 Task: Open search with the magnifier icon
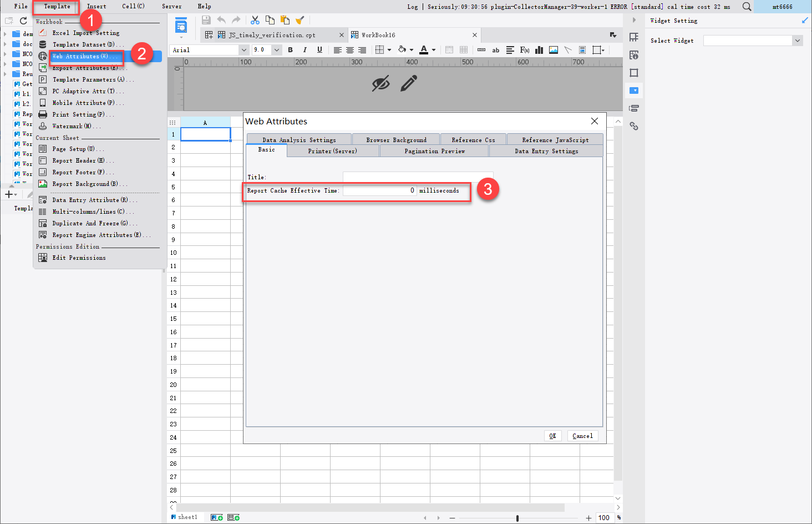(747, 7)
